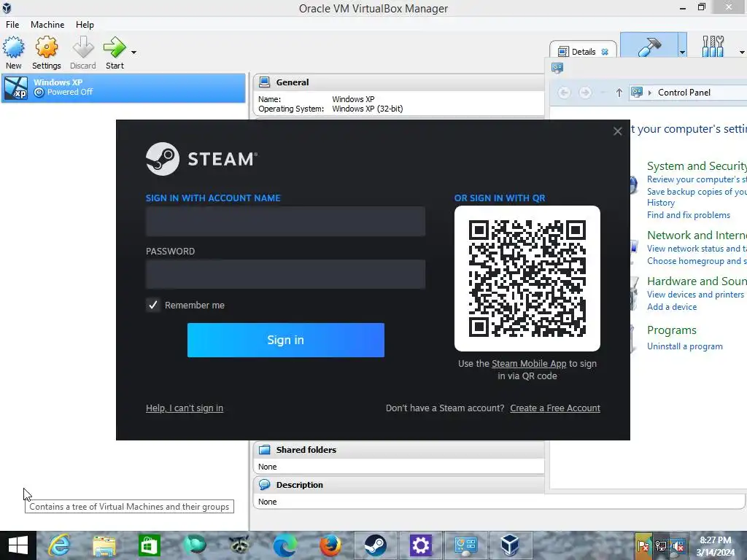Click Control Panel in address bar
The width and height of the screenshot is (747, 560).
coord(684,93)
